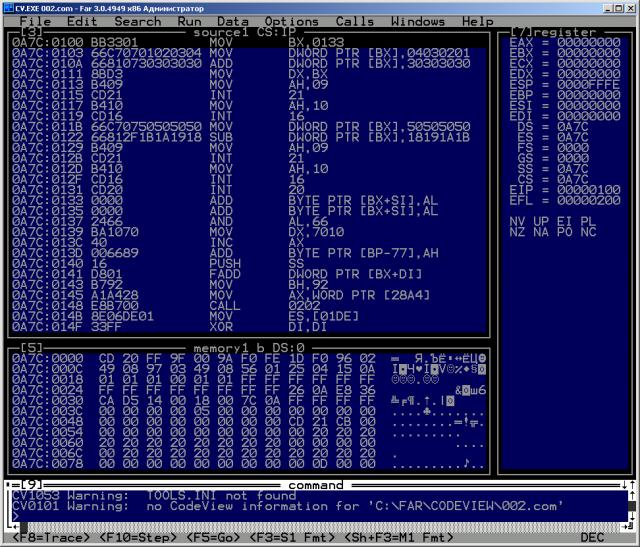Viewport: 640px width, 547px height.
Task: Open the Run menu
Action: pos(188,21)
